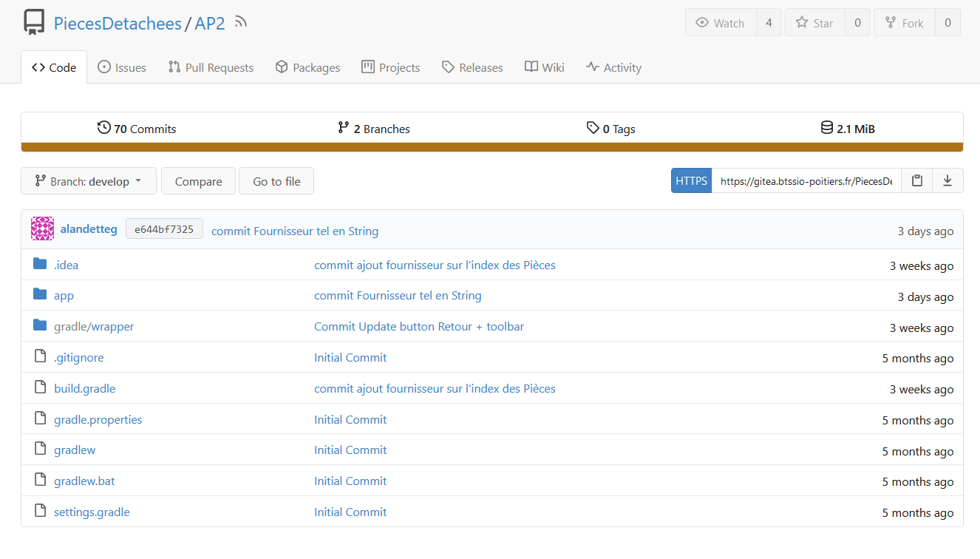
Task: Switch to the Pull Requests tab
Action: 211,67
